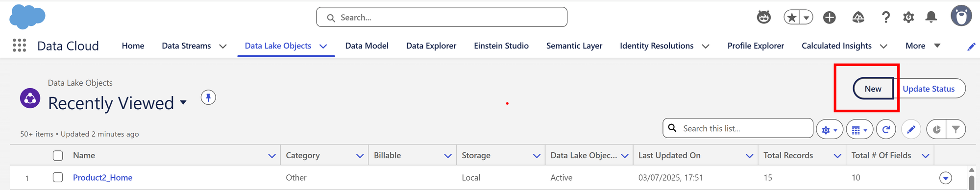Refresh the list view
980x190 pixels.
click(x=886, y=129)
